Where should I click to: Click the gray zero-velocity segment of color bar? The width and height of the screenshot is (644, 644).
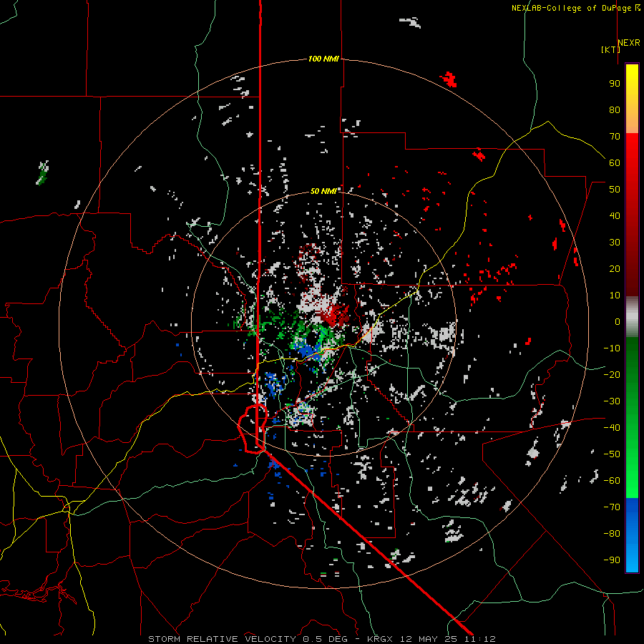632,317
